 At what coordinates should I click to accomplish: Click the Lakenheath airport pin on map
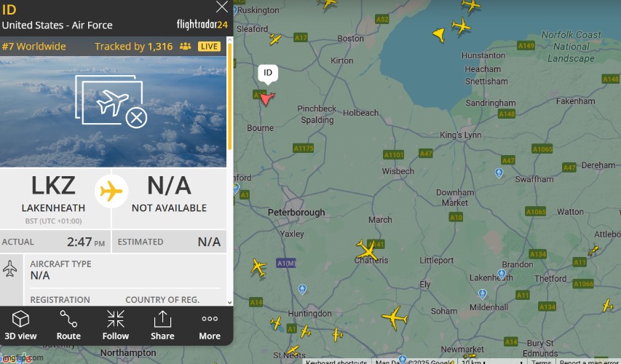[502, 274]
